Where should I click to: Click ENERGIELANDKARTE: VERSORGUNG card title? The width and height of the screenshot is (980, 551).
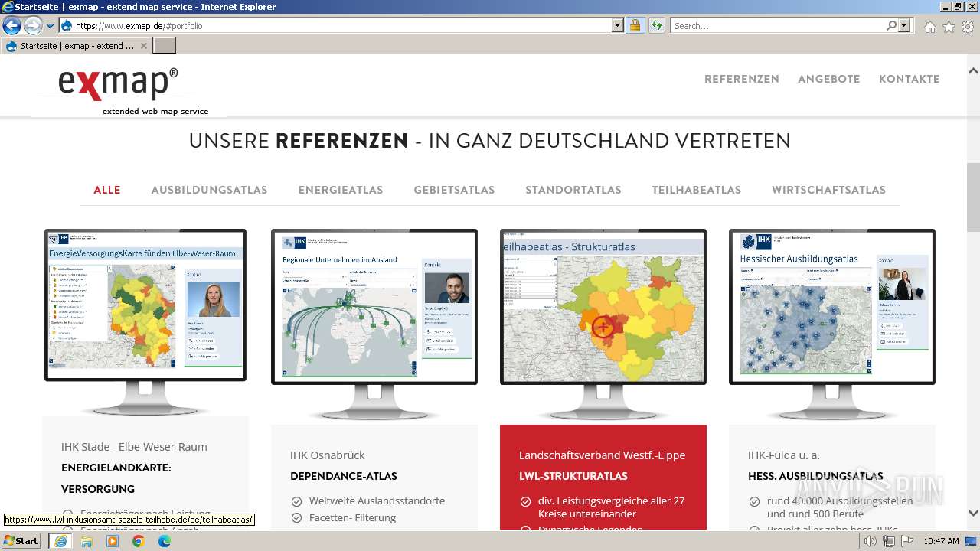point(116,478)
